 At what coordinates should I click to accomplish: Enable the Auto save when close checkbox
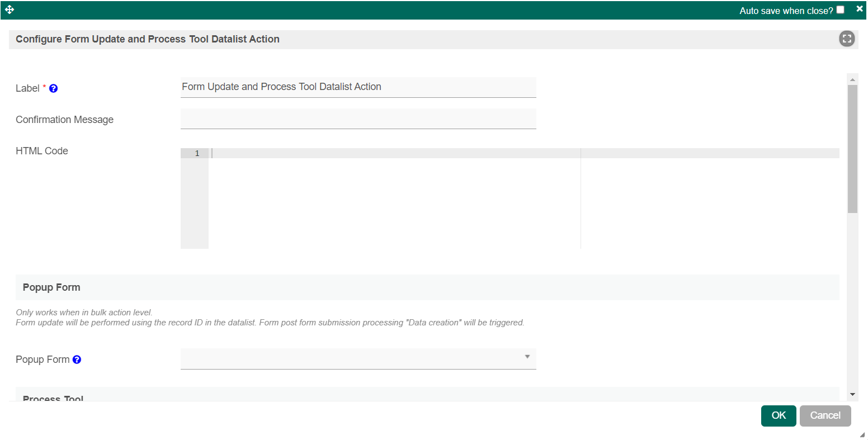[x=840, y=10]
